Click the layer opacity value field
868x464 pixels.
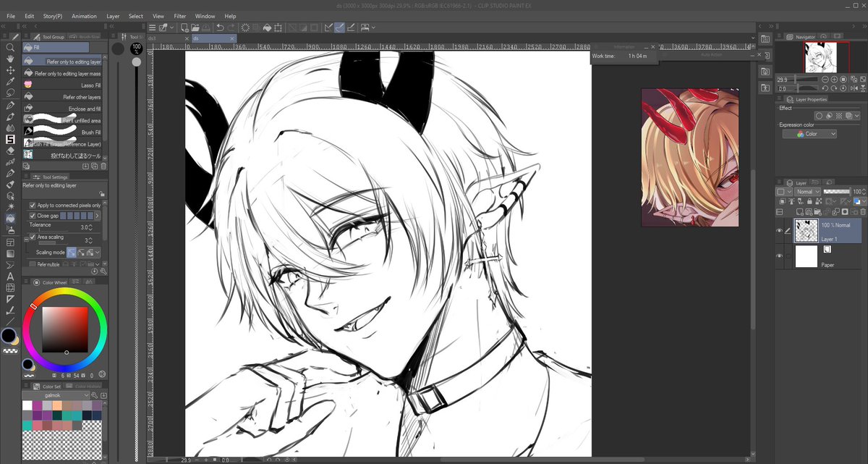[857, 192]
